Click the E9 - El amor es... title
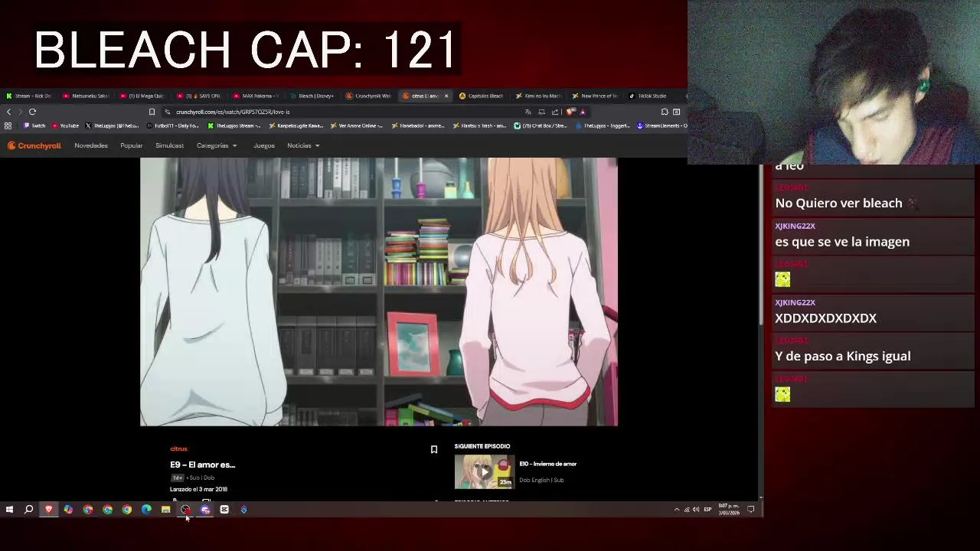Viewport: 980px width, 551px height. point(202,465)
